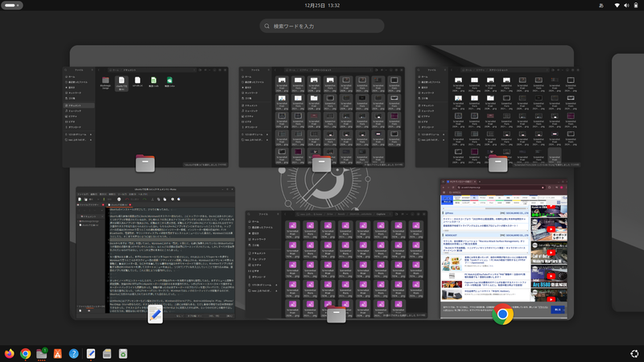
Task: Select the top-right Files screenshots window
Action: point(497,117)
